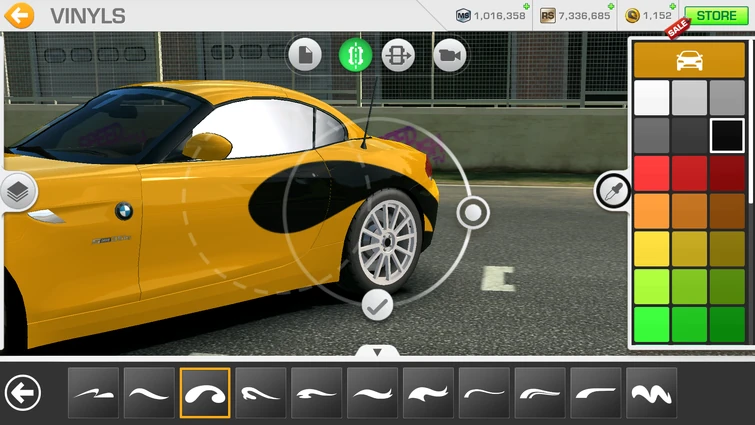Add more M$ currency via plus

(526, 6)
